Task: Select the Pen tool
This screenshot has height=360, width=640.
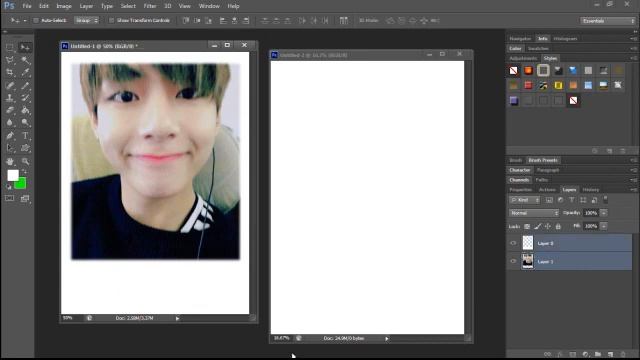Action: coord(9,136)
